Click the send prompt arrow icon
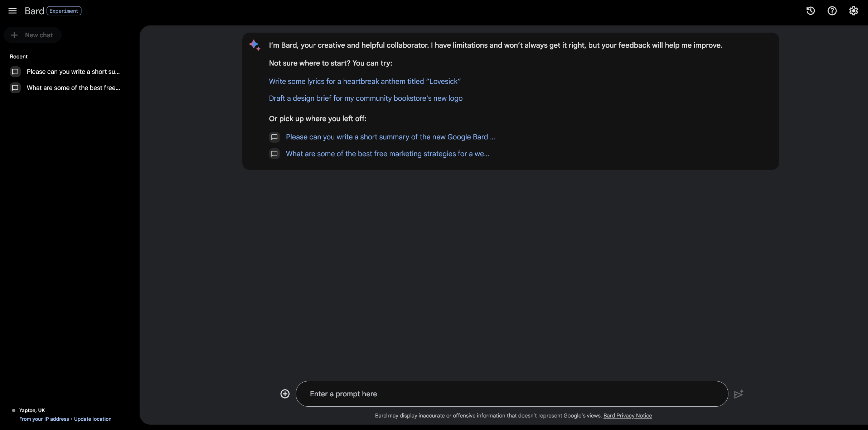Viewport: 868px width, 430px height. [x=738, y=393]
